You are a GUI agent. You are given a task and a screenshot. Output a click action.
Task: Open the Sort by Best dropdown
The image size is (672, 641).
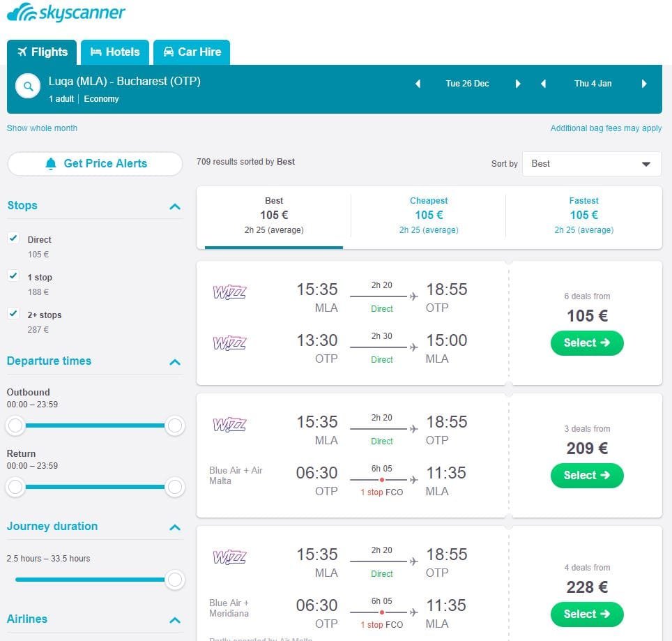click(x=591, y=164)
